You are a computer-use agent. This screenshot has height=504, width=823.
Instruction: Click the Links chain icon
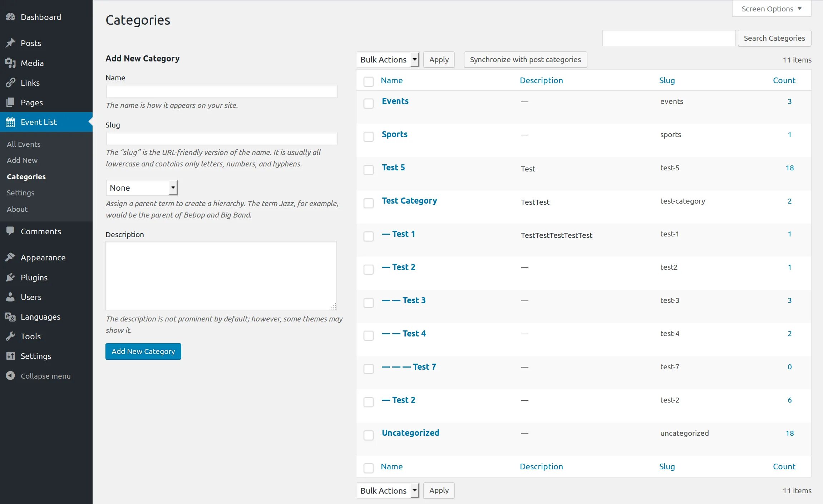10,83
